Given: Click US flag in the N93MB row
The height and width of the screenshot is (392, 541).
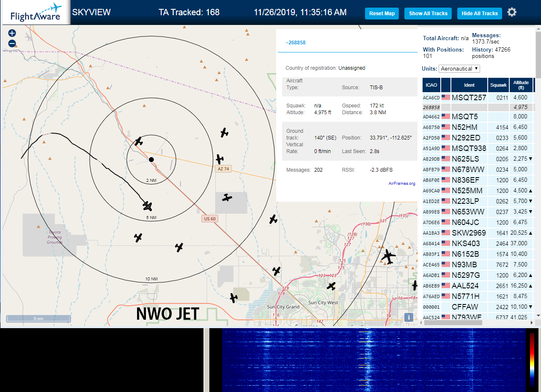Looking at the screenshot, I should pyautogui.click(x=446, y=265).
